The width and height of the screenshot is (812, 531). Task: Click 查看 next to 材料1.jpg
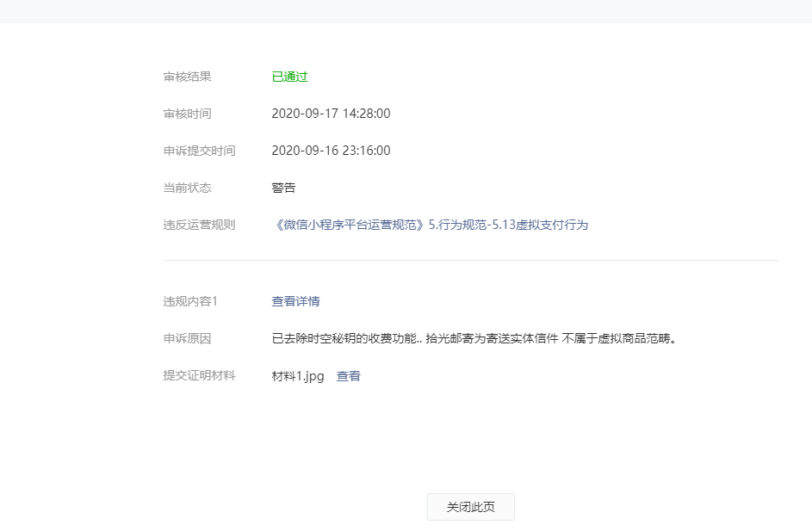click(349, 376)
